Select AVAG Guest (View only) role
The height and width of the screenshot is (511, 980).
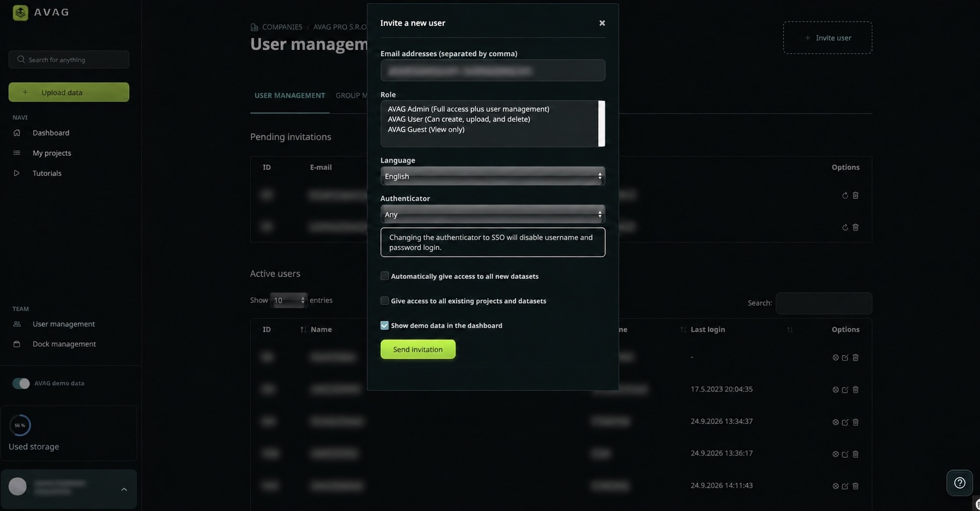[425, 129]
